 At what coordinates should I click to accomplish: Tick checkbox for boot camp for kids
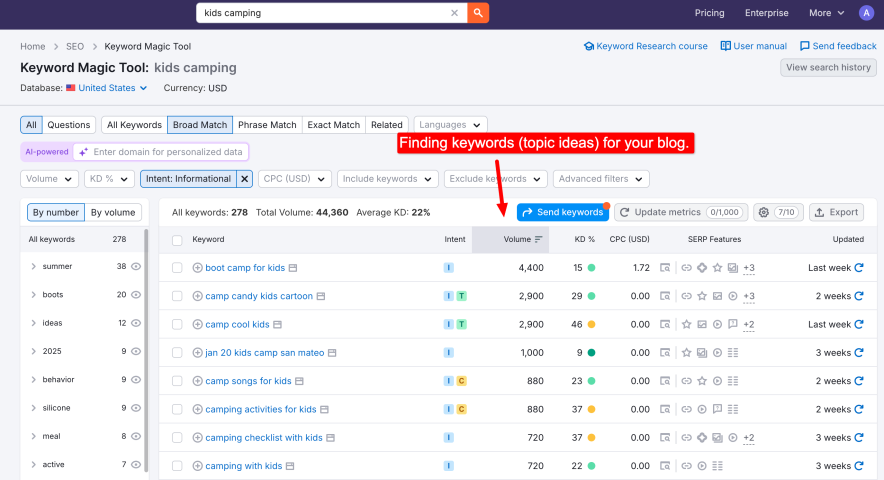pyautogui.click(x=177, y=268)
